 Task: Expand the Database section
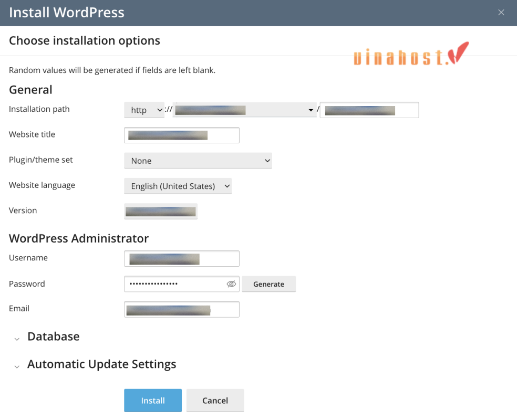tap(46, 337)
